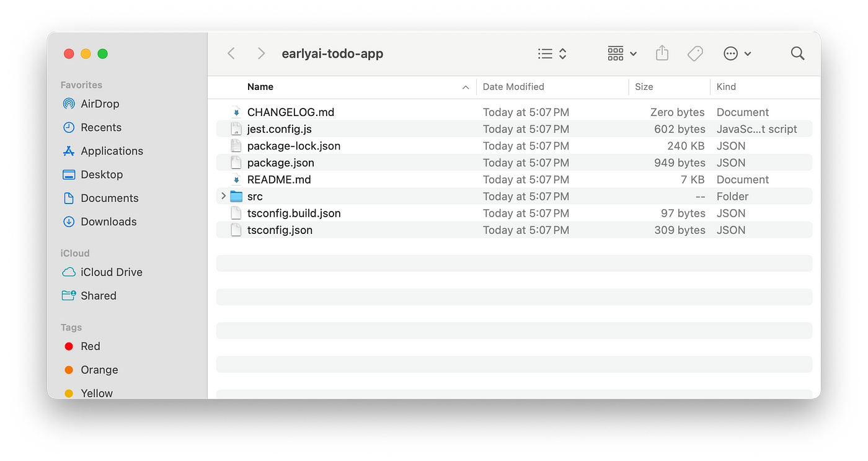The width and height of the screenshot is (868, 461).
Task: Select the jest.config.js file name
Action: point(280,129)
